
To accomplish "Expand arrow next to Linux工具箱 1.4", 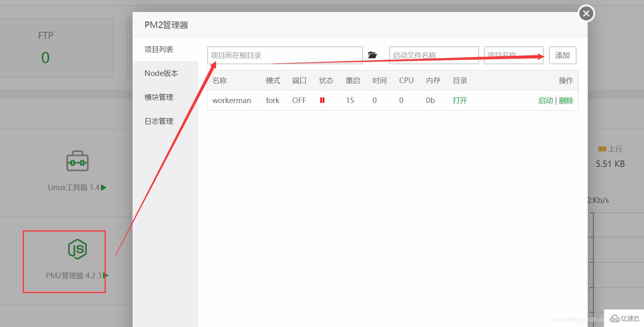I will click(104, 187).
